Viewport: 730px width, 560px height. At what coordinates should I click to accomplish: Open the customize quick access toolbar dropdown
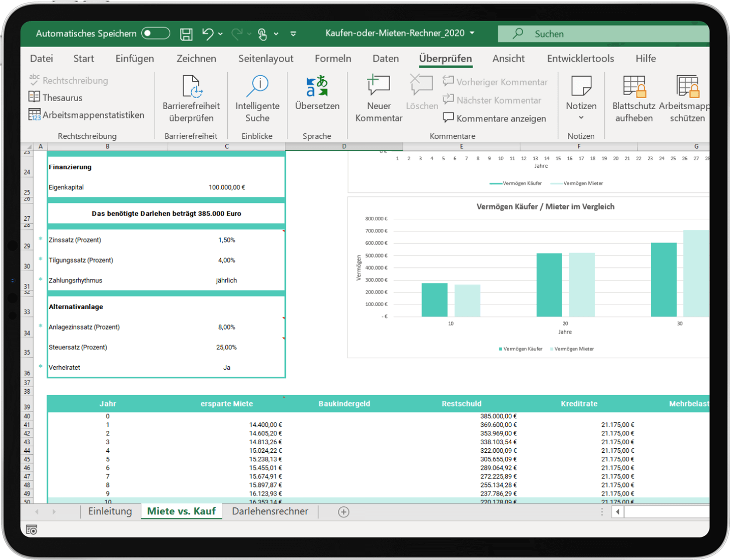tap(293, 34)
